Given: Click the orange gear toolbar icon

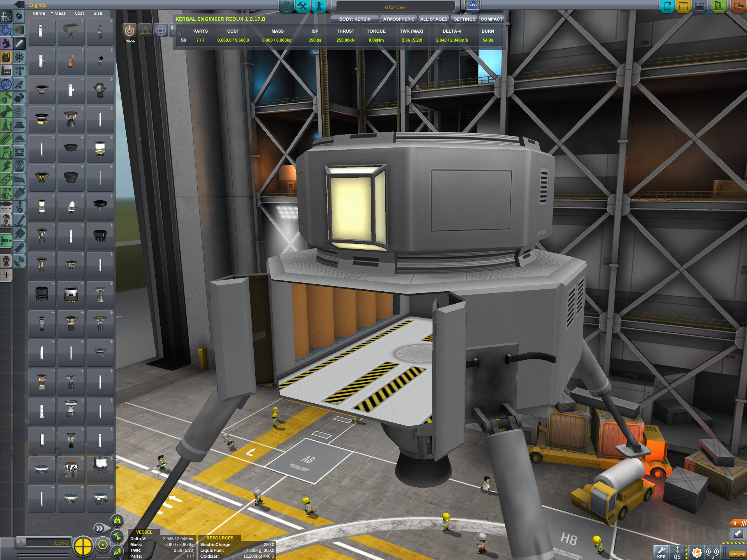Looking at the screenshot, I should pyautogui.click(x=696, y=552).
